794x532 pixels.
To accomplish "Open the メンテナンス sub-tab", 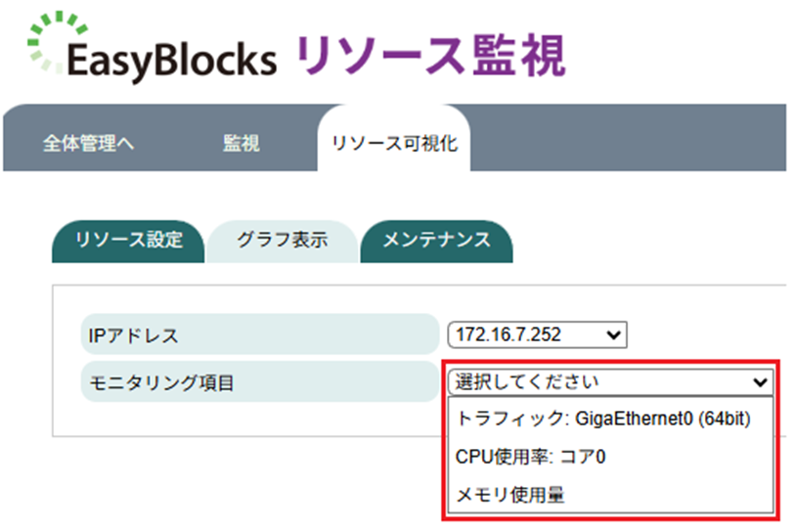I will coord(435,240).
